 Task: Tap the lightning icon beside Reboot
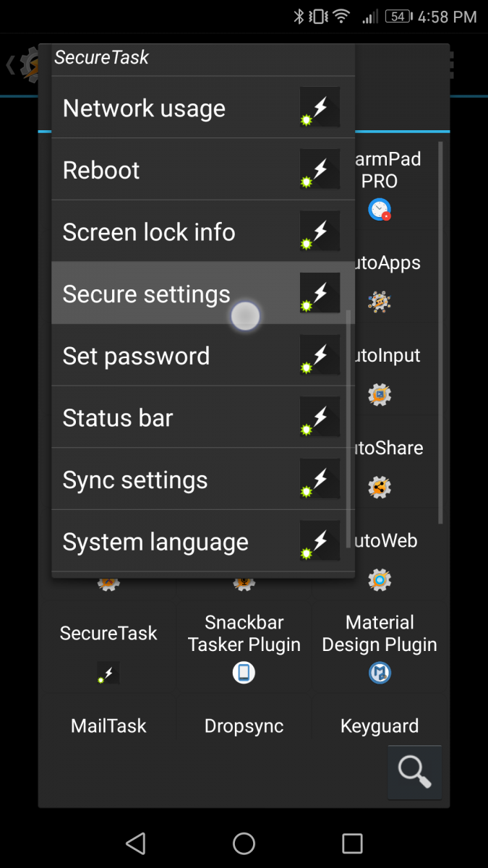point(320,169)
